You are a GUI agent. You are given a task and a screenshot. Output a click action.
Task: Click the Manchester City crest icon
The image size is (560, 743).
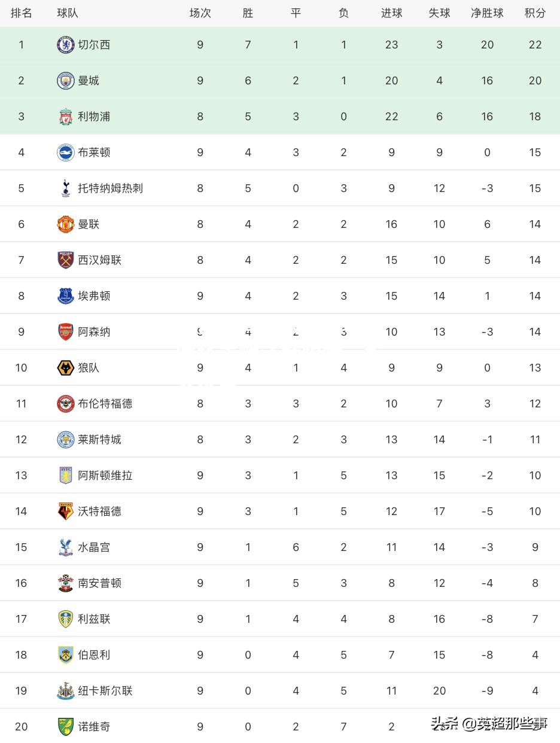(66, 81)
